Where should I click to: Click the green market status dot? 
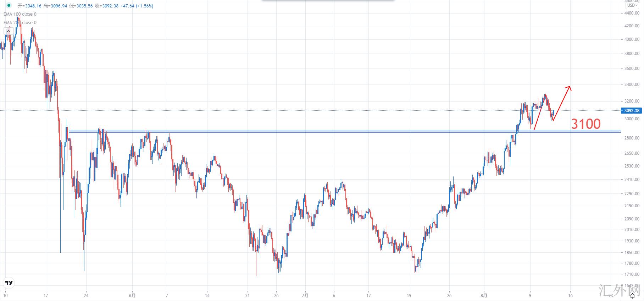(9, 6)
